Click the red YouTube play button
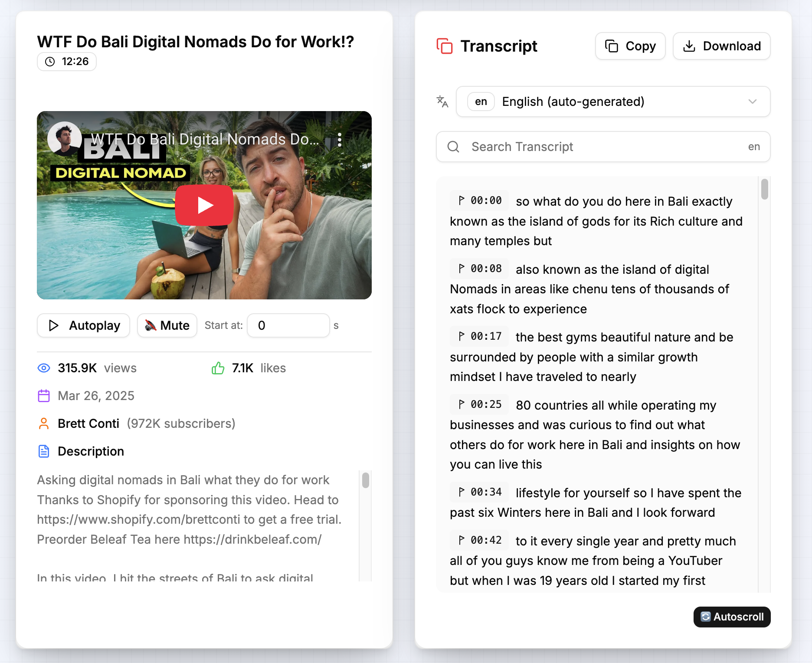812x663 pixels. [204, 205]
